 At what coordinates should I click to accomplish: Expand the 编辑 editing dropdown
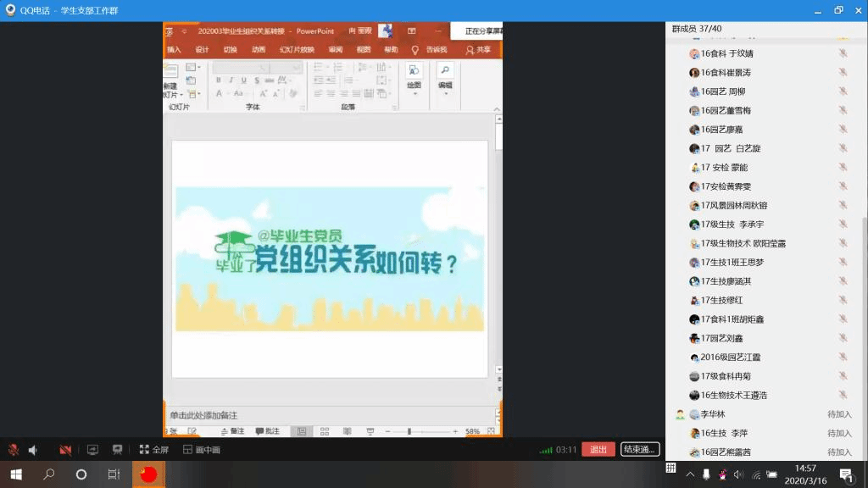point(445,76)
